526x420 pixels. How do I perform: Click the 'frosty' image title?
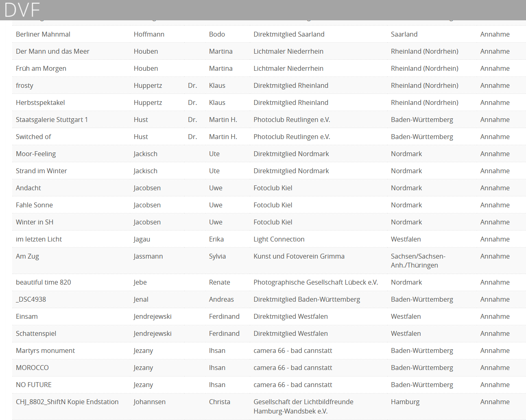coord(24,85)
